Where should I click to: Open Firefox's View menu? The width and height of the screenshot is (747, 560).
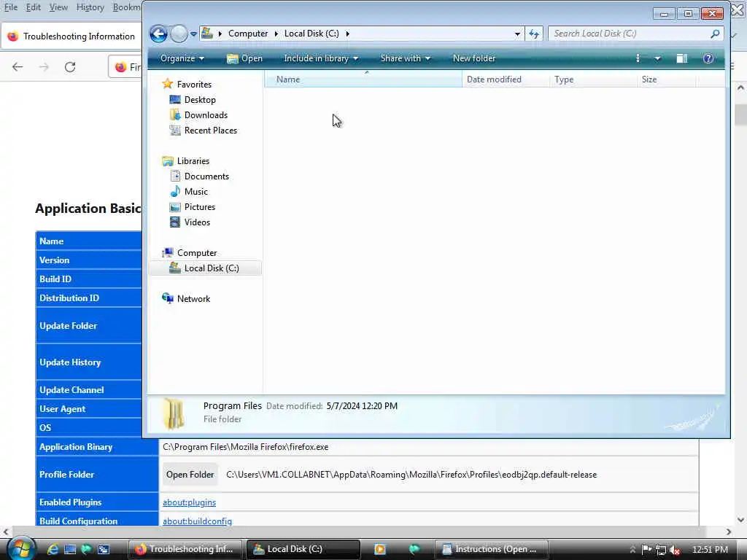[58, 7]
